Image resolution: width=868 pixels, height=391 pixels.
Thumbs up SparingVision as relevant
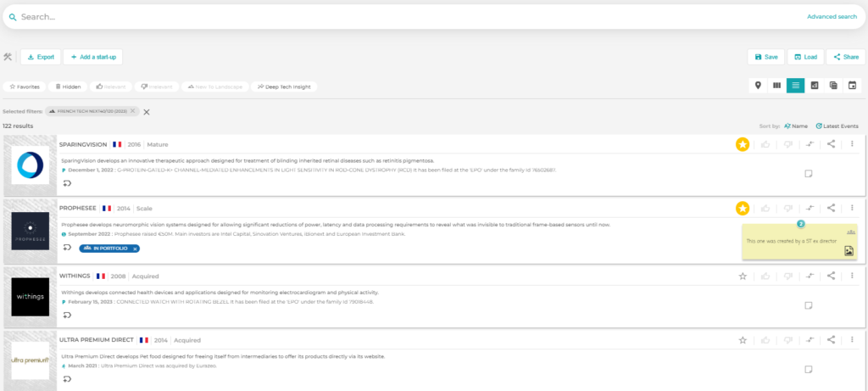pyautogui.click(x=765, y=144)
